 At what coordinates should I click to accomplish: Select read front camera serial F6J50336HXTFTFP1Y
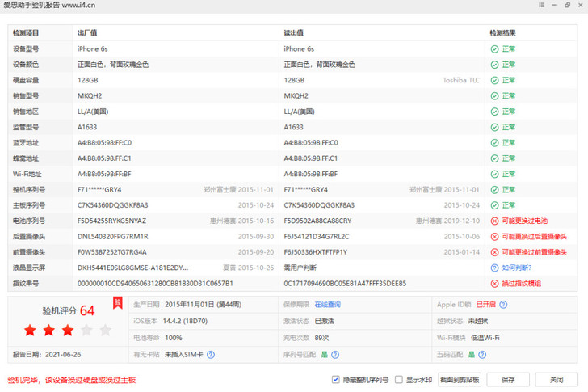[x=315, y=252]
